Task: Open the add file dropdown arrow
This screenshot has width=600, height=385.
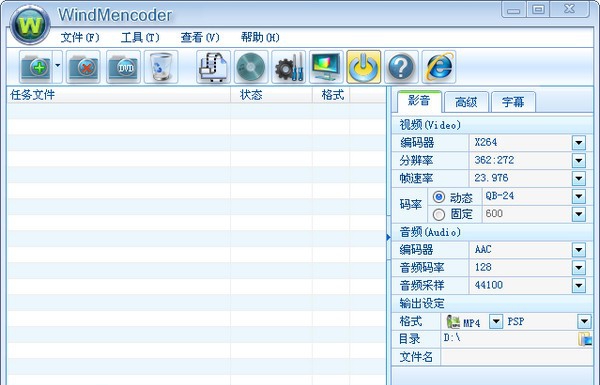Action: click(x=57, y=66)
